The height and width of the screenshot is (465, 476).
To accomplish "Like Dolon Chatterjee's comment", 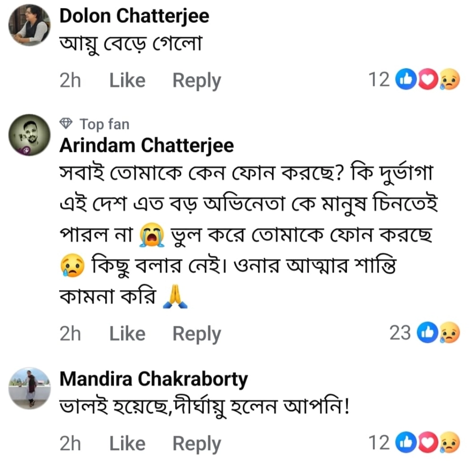I will (126, 81).
